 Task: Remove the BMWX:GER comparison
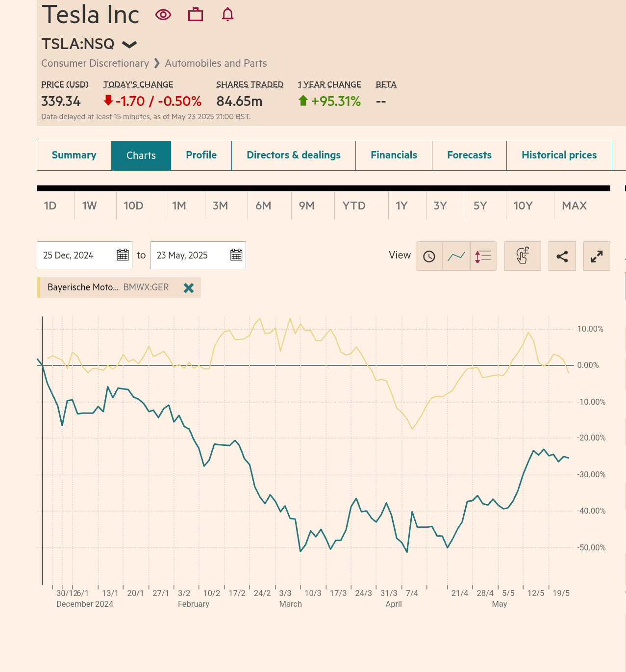(189, 288)
